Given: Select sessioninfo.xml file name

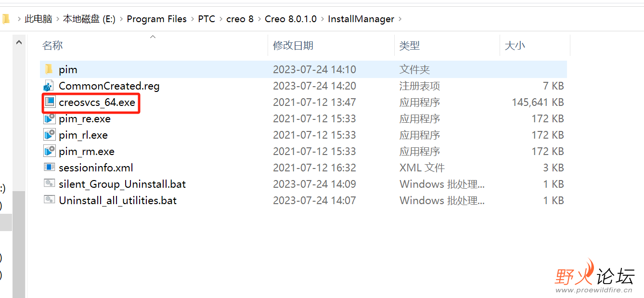Looking at the screenshot, I should (x=96, y=168).
